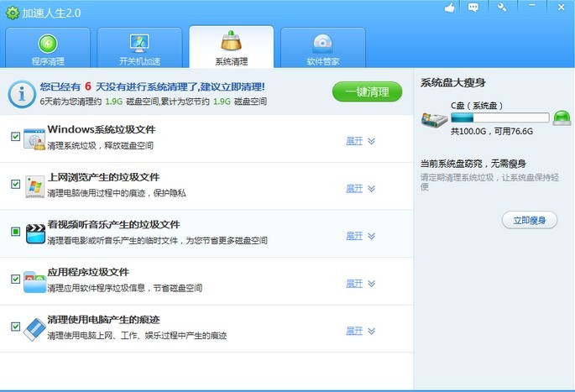
Task: Select the 系统清理 tab
Action: click(232, 46)
